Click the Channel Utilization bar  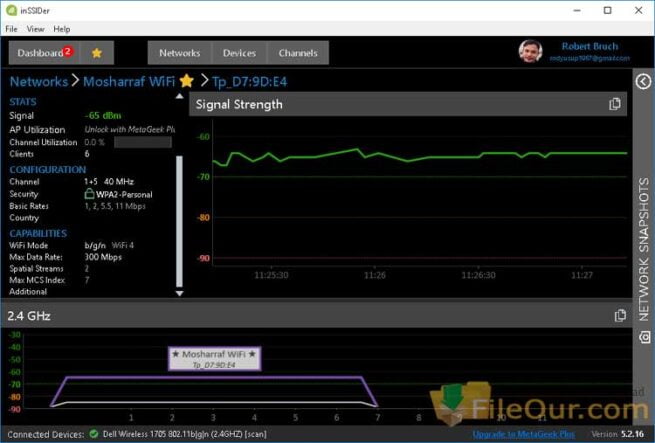pyautogui.click(x=143, y=142)
